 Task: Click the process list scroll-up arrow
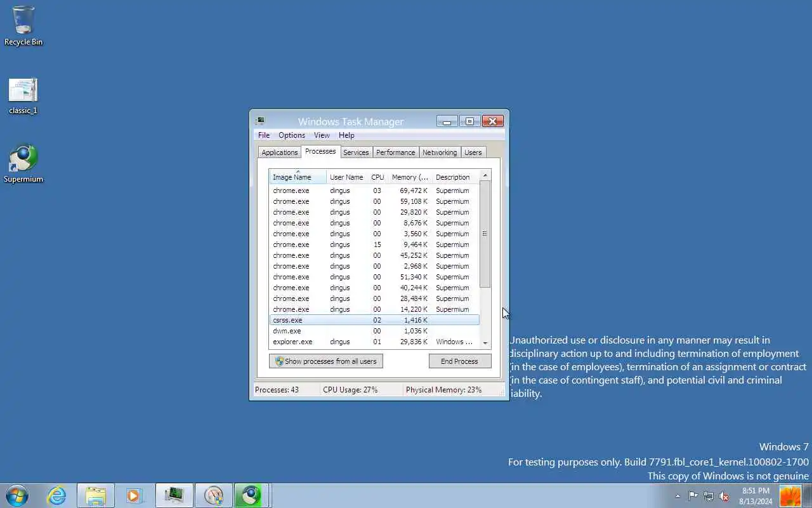[485, 175]
